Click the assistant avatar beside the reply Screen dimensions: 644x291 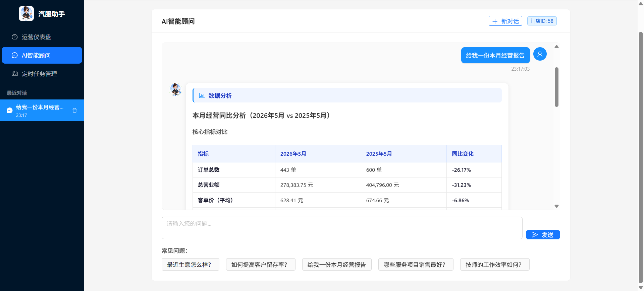point(175,89)
